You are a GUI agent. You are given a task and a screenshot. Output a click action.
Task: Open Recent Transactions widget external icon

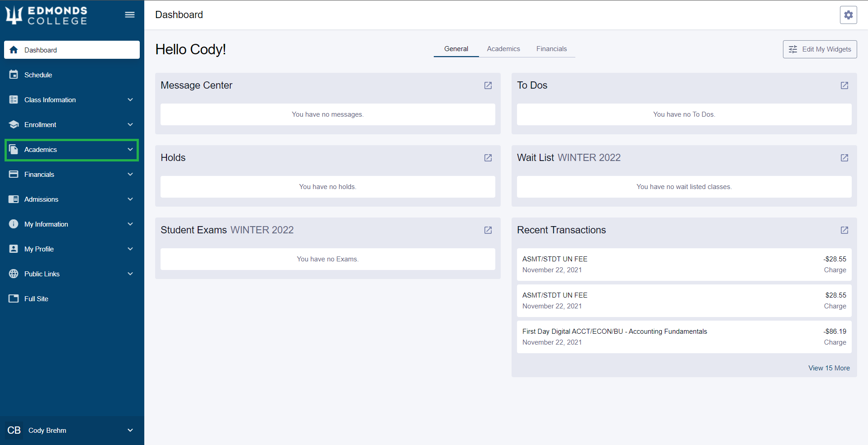click(844, 230)
